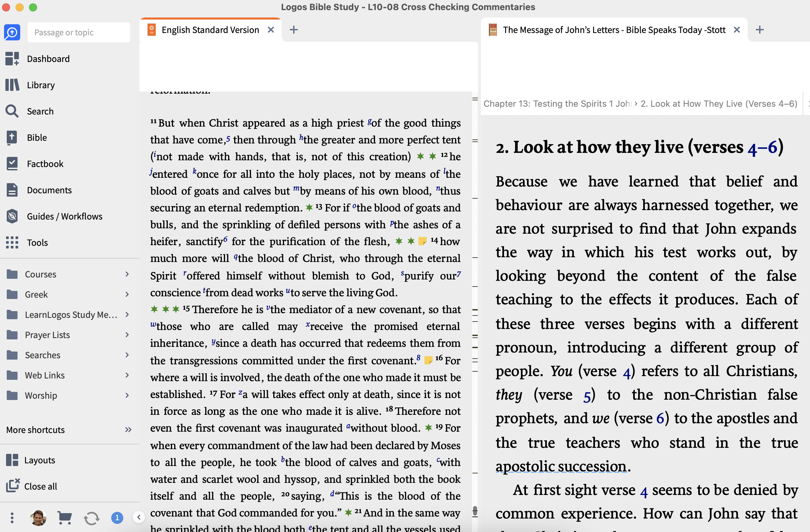
Task: Open the three-dot more menu
Action: [12, 518]
